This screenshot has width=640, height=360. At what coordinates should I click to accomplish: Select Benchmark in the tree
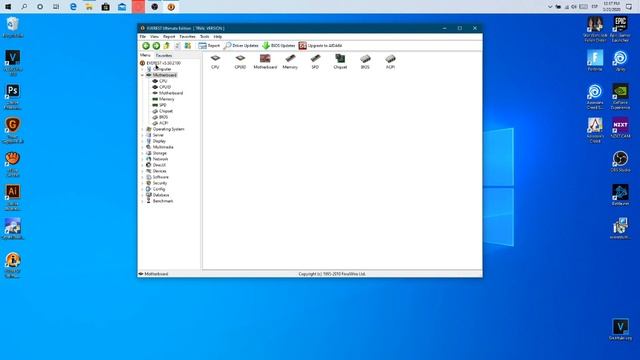[x=163, y=201]
